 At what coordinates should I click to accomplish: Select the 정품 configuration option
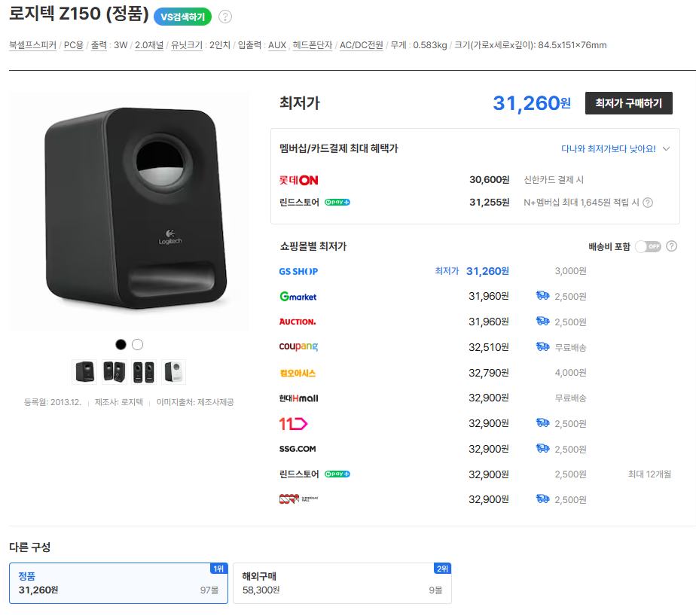(118, 583)
